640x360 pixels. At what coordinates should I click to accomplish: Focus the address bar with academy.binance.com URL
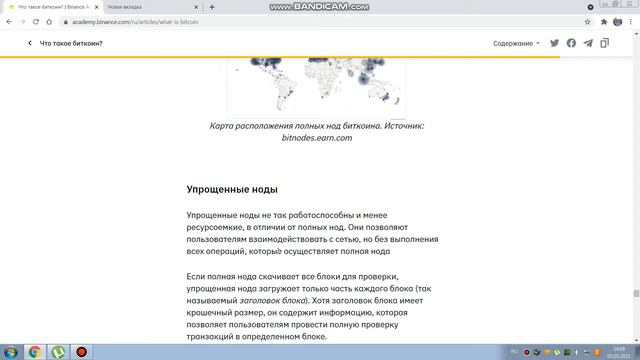click(x=322, y=22)
